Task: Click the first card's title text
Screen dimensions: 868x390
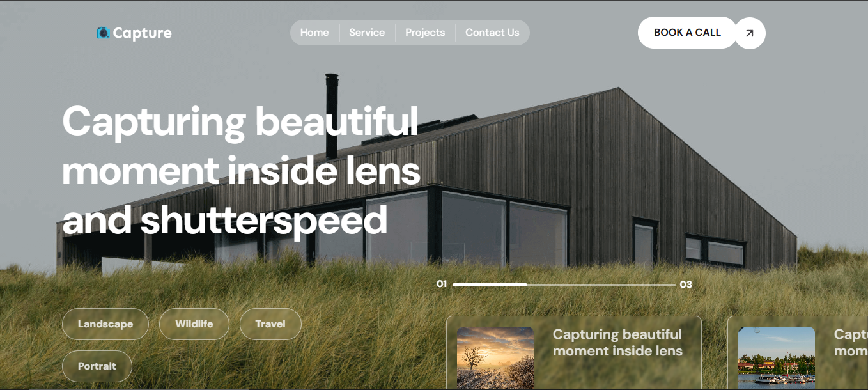Action: (617, 343)
